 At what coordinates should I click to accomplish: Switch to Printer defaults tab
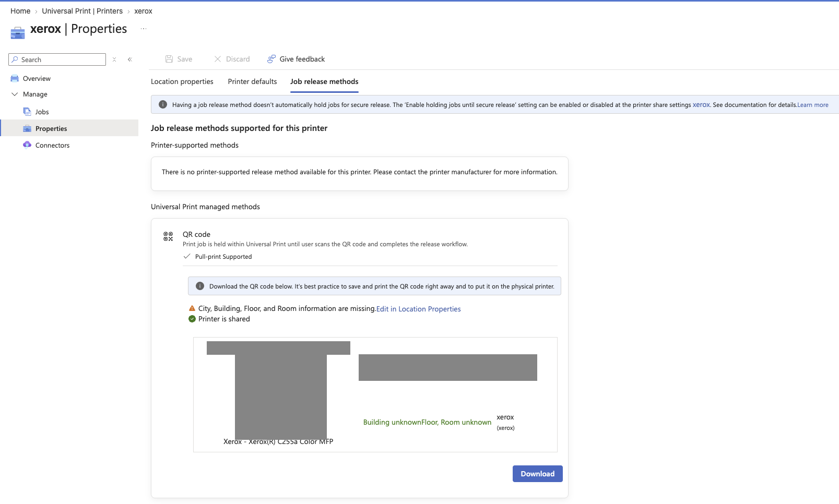click(253, 81)
